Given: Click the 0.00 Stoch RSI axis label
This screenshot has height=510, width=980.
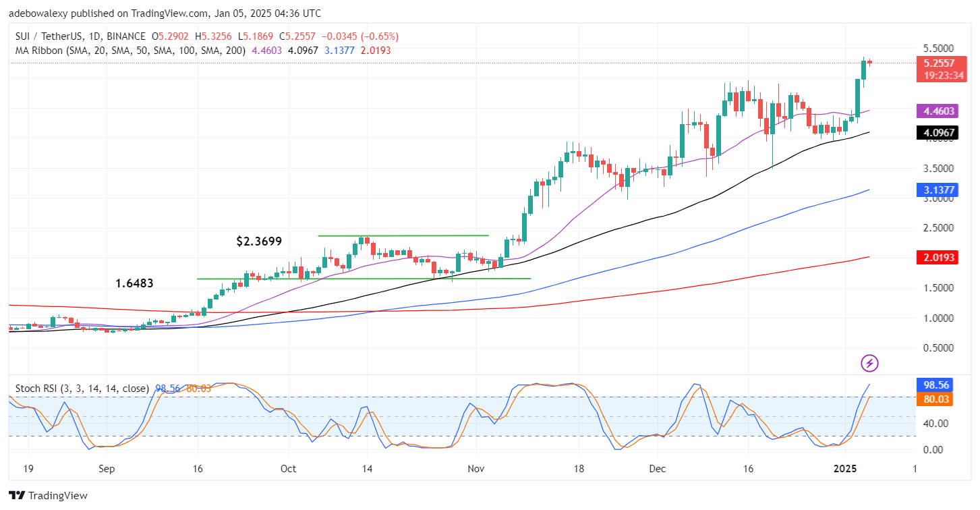Looking at the screenshot, I should tap(933, 449).
